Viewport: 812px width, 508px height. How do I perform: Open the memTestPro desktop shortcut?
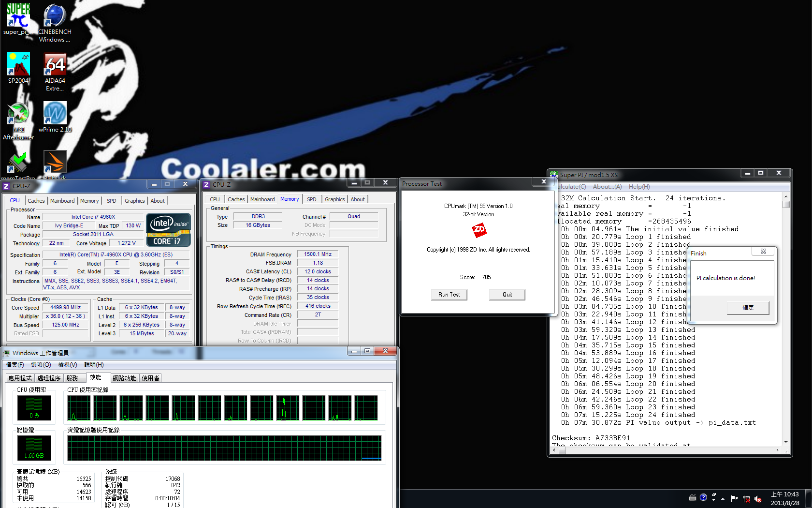[18, 165]
